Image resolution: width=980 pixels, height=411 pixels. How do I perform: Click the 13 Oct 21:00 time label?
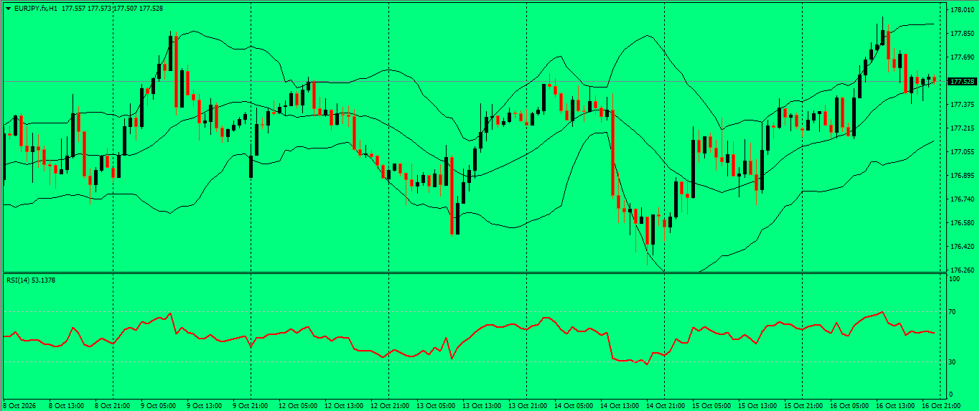(x=526, y=406)
